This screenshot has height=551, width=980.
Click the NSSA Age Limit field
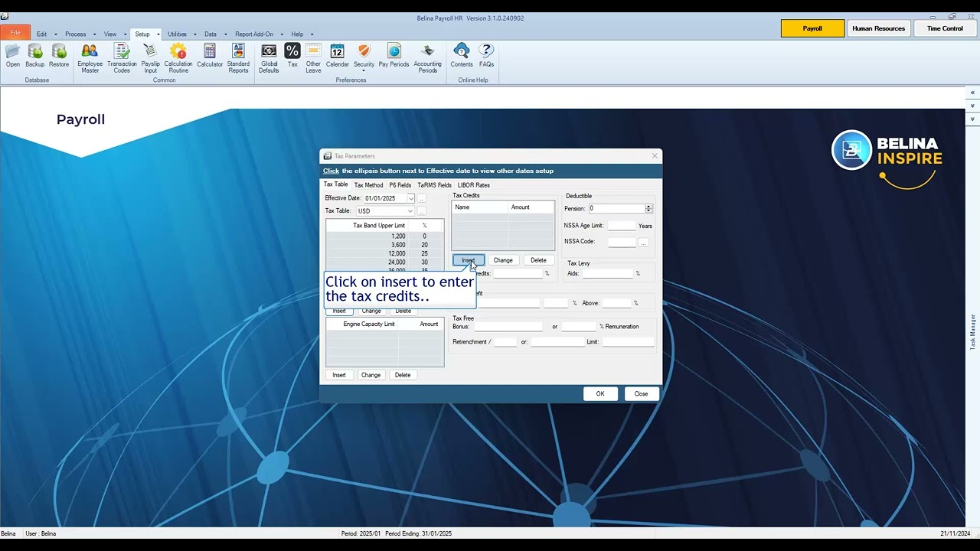click(622, 226)
